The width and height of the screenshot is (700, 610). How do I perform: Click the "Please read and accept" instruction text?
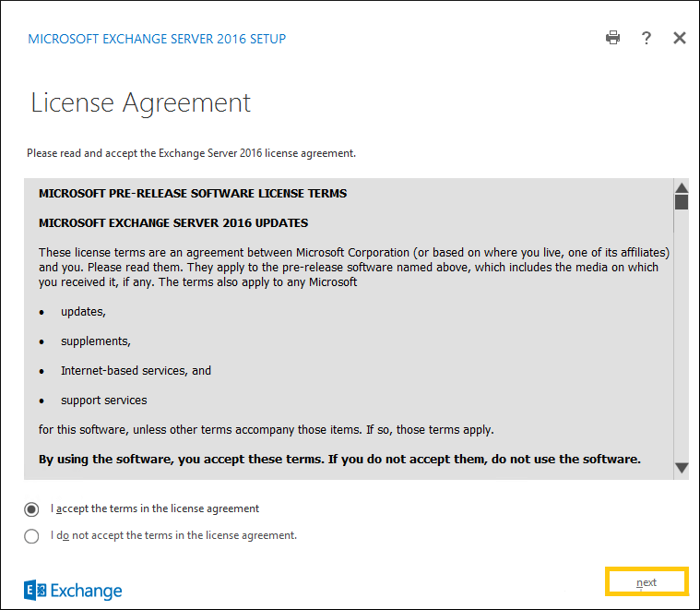[x=191, y=153]
